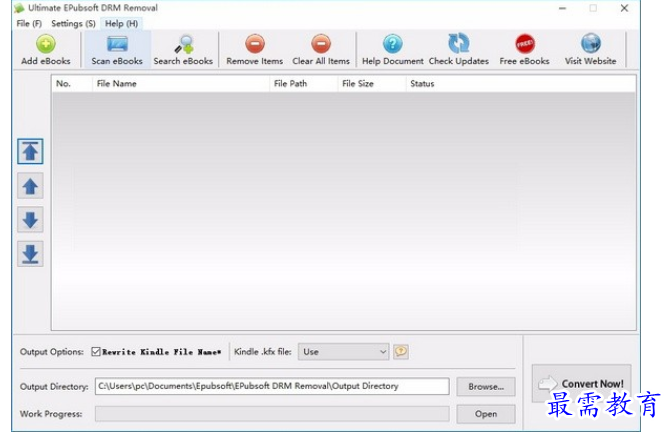Sort by the No. column header
Viewport: 669px width, 436px height.
pos(72,84)
